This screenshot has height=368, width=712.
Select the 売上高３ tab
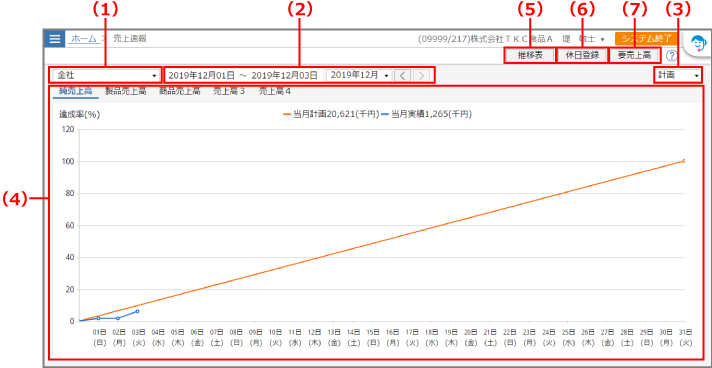point(229,91)
